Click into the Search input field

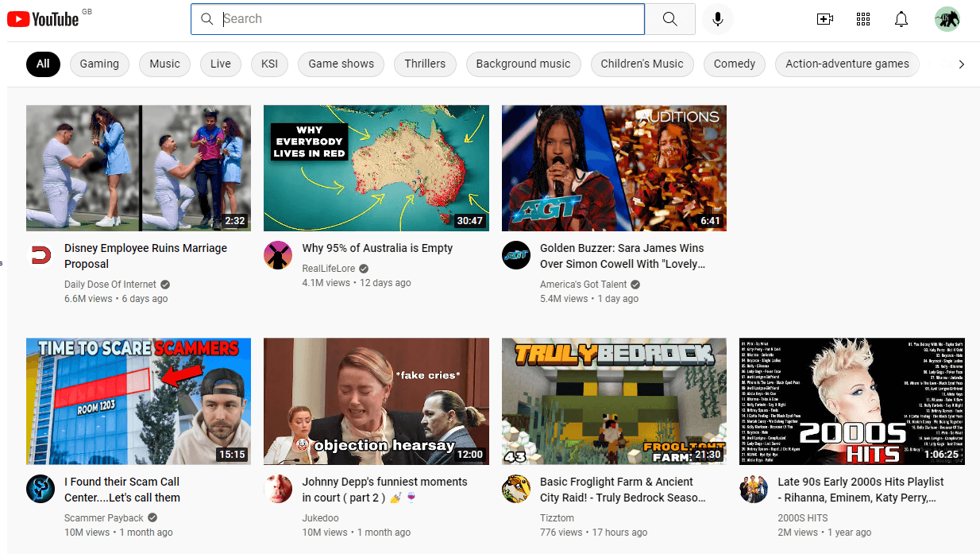[x=418, y=19]
